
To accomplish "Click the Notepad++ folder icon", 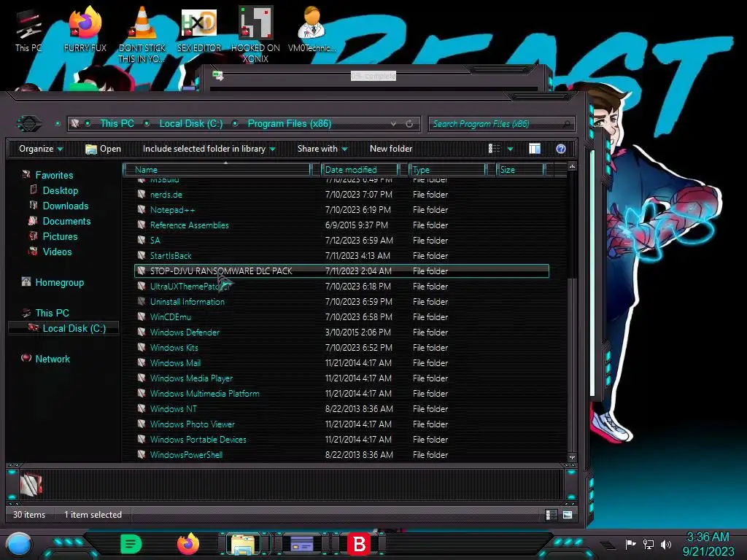I will [x=142, y=209].
